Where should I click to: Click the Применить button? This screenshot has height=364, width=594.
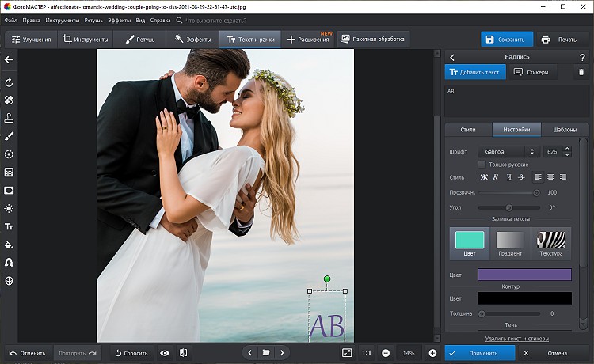click(483, 353)
